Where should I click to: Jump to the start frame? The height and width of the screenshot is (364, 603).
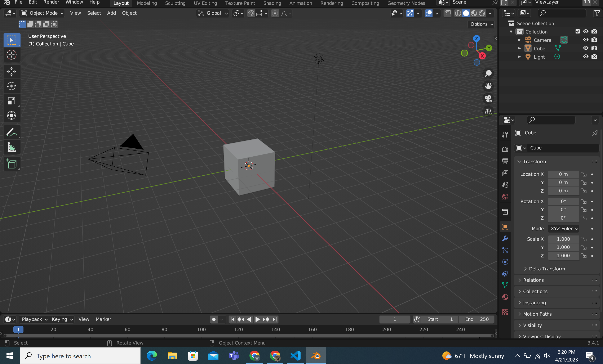click(x=232, y=319)
